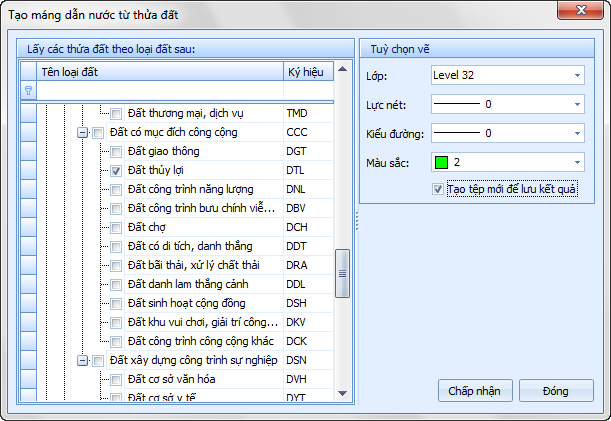Click the filter funnel icon in filter row

pos(29,91)
